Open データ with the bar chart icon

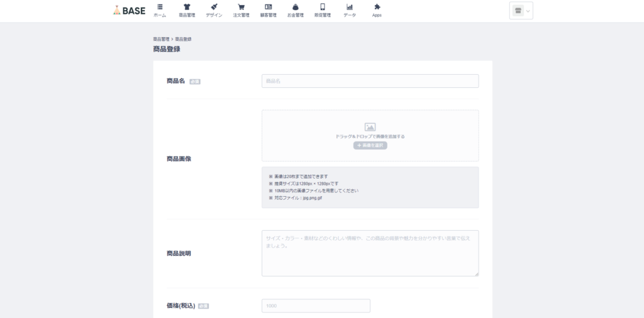coord(349,10)
